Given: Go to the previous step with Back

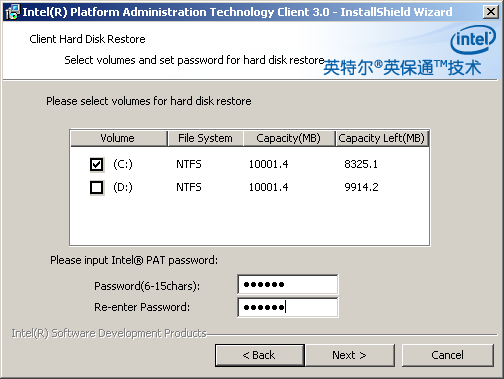Looking at the screenshot, I should click(x=260, y=355).
